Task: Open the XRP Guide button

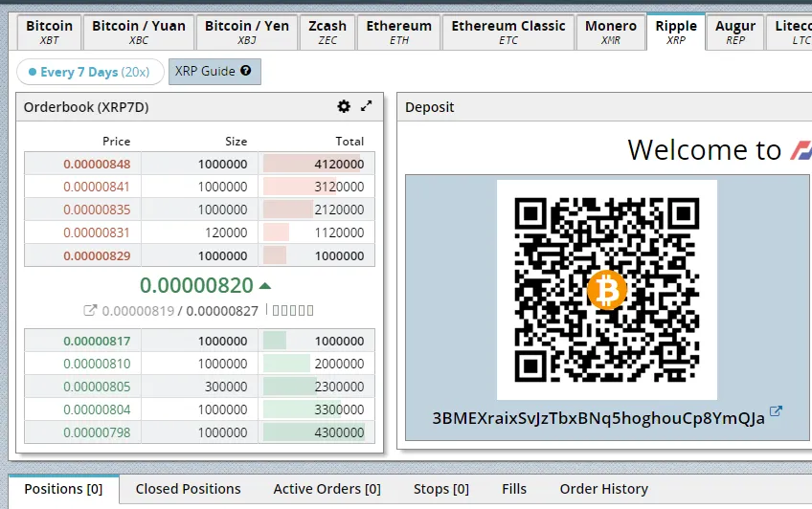Action: click(214, 72)
